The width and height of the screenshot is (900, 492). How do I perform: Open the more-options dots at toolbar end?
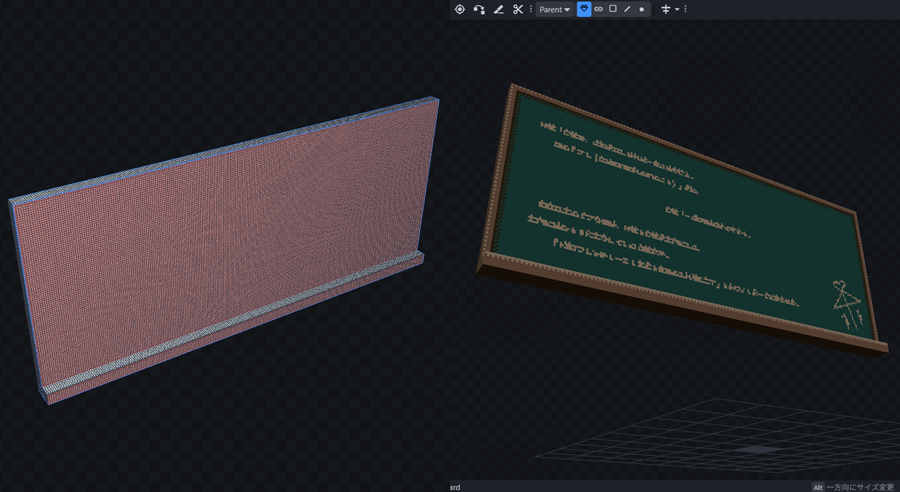pyautogui.click(x=686, y=9)
